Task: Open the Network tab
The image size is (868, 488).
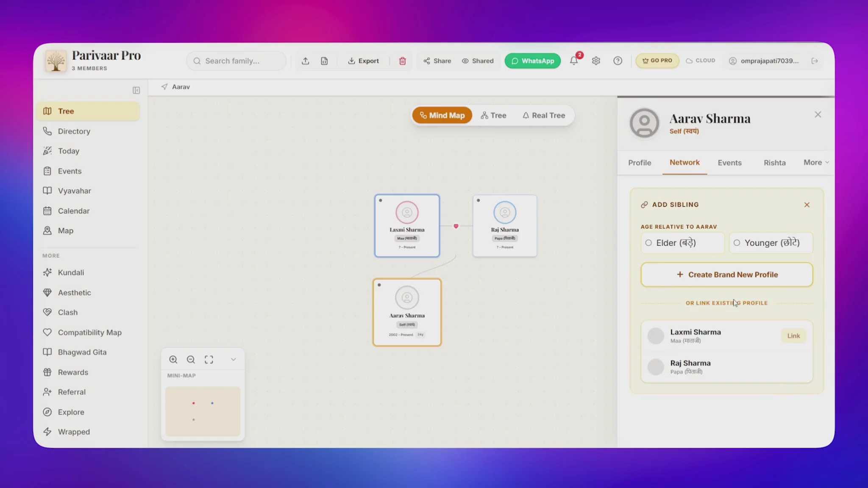Action: pyautogui.click(x=684, y=163)
